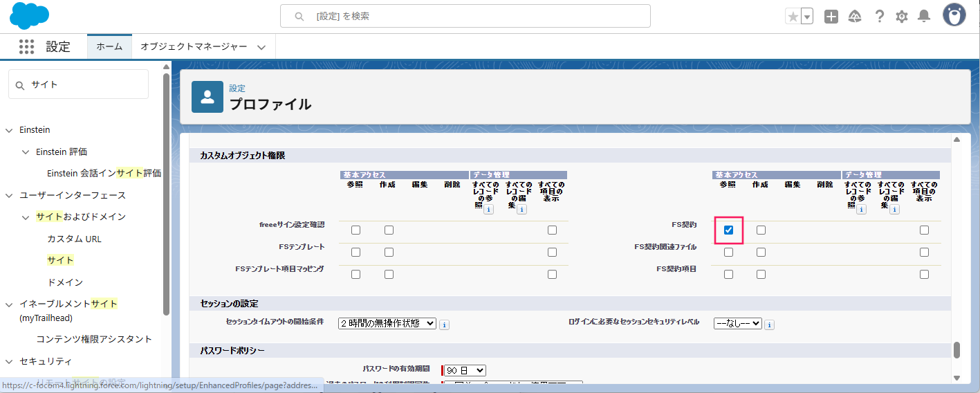Viewport: 980px width, 393px height.
Task: Check 作成 for FSテンプレート
Action: click(389, 253)
